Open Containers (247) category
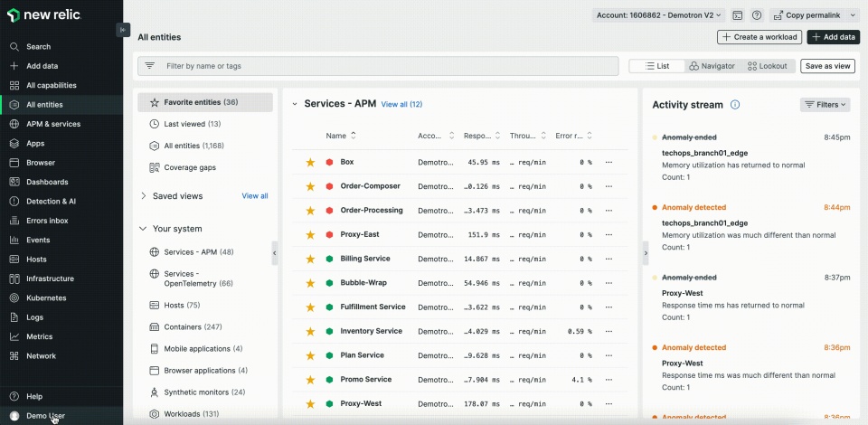This screenshot has height=425, width=868. [x=205, y=327]
